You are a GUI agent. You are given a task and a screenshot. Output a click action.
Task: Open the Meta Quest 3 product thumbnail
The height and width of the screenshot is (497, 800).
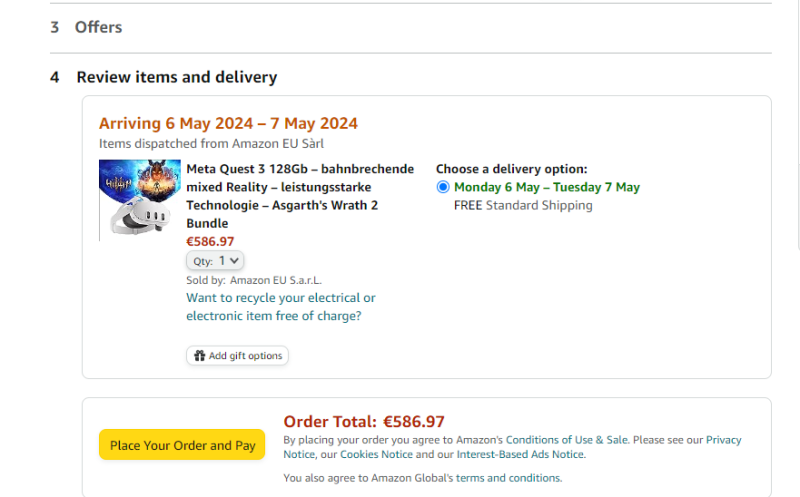tap(140, 200)
